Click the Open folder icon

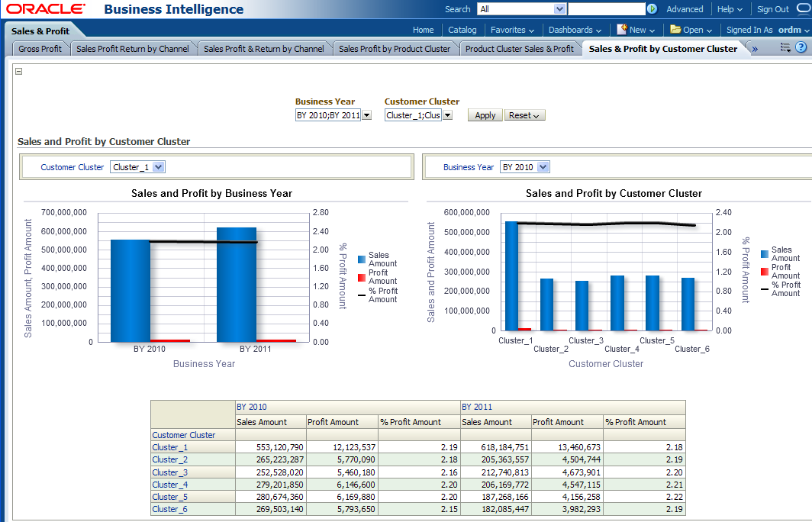[675, 29]
